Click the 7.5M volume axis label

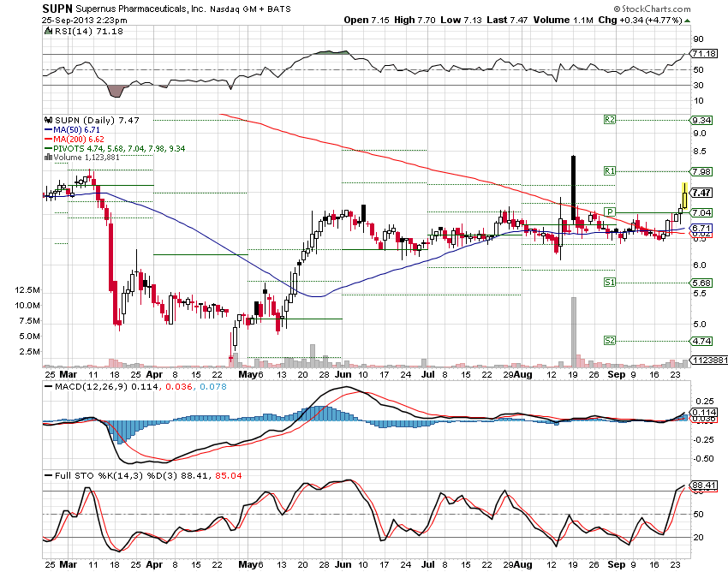[x=29, y=321]
